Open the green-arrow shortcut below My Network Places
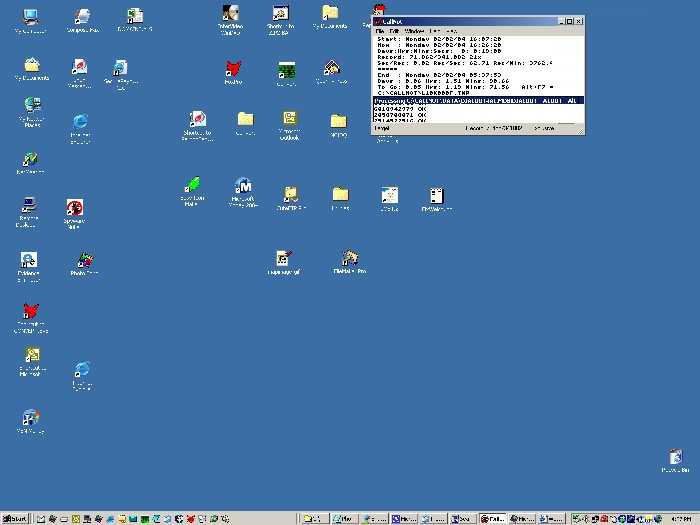This screenshot has width=700, height=525. pyautogui.click(x=30, y=160)
